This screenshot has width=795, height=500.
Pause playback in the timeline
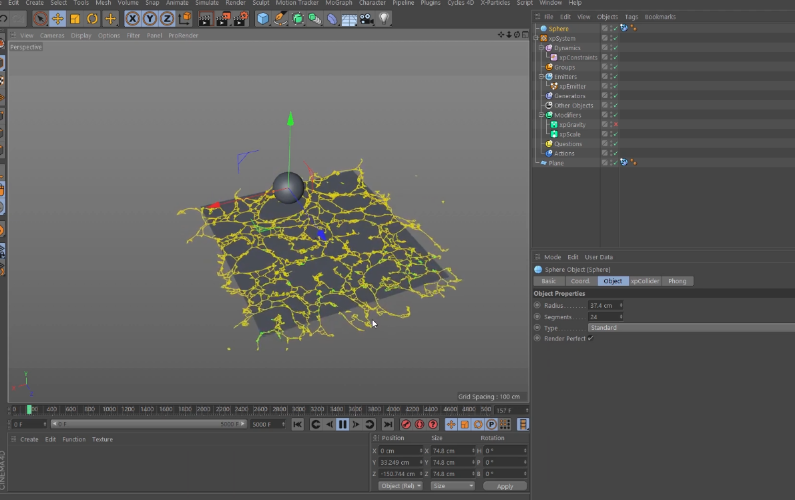coord(343,424)
